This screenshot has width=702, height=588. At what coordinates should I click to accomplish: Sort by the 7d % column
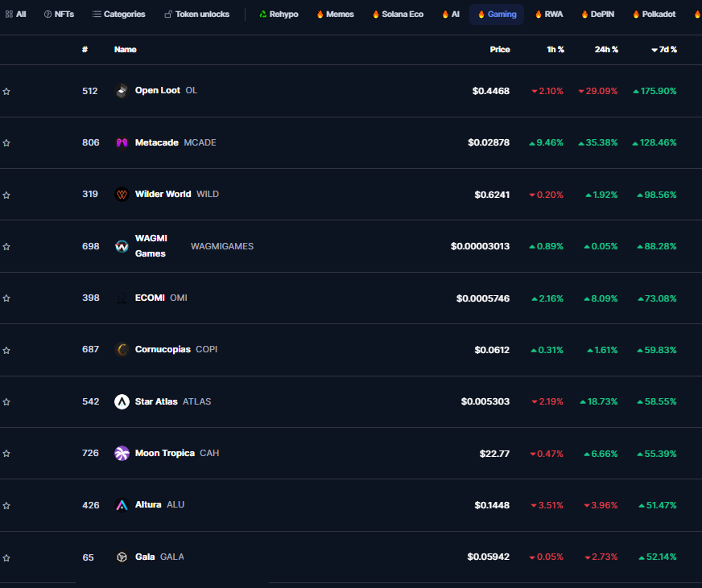point(664,50)
